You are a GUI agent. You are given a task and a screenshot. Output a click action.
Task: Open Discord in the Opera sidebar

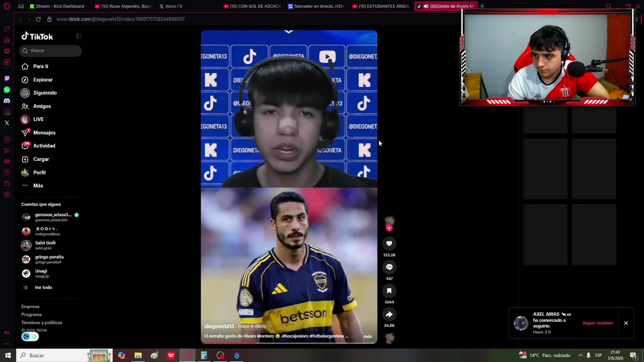click(x=7, y=101)
